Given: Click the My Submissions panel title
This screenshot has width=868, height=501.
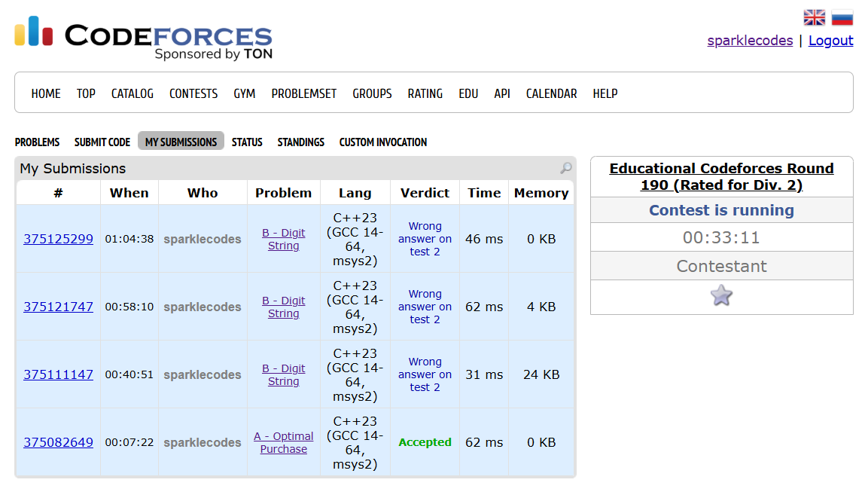Looking at the screenshot, I should [x=72, y=169].
